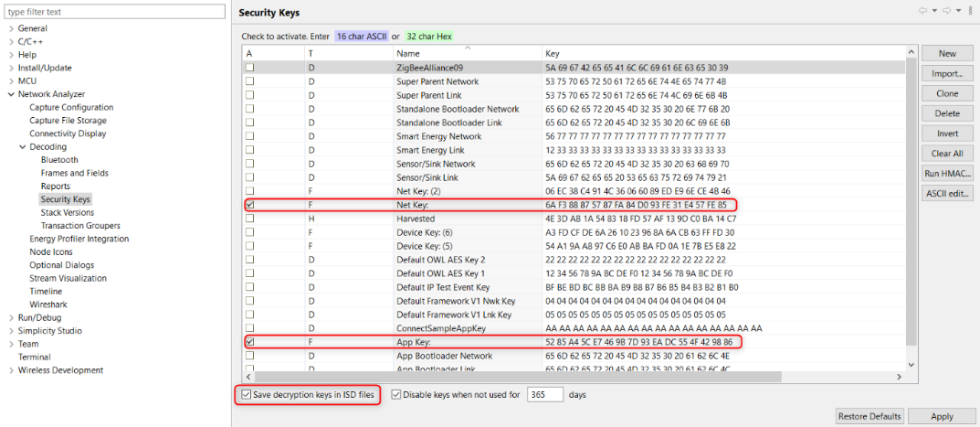Click the days number input field
Image resolution: width=980 pixels, height=427 pixels.
[x=544, y=395]
